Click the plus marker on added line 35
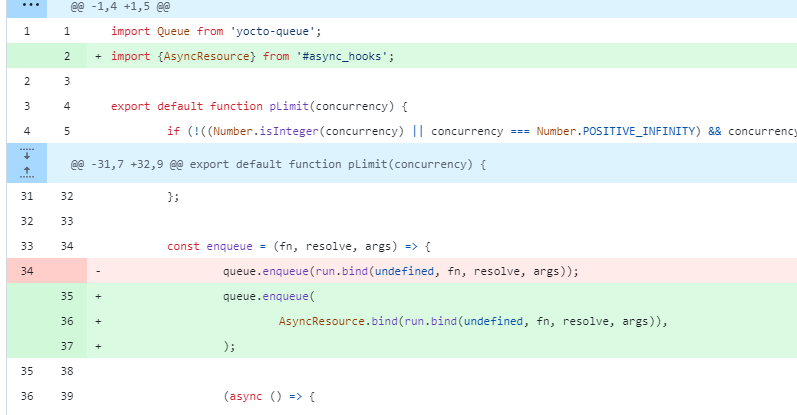The height and width of the screenshot is (415, 797). [98, 296]
